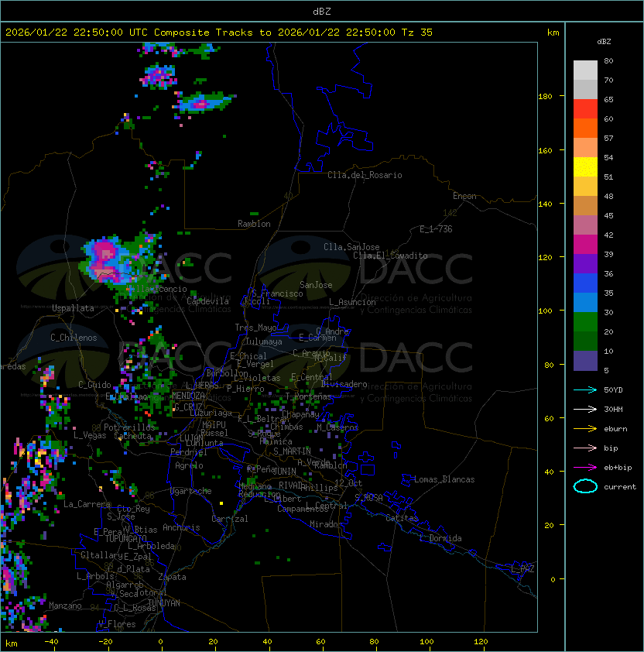The height and width of the screenshot is (652, 644).
Task: Click the white 30HM track arrow in legend
Action: [585, 409]
